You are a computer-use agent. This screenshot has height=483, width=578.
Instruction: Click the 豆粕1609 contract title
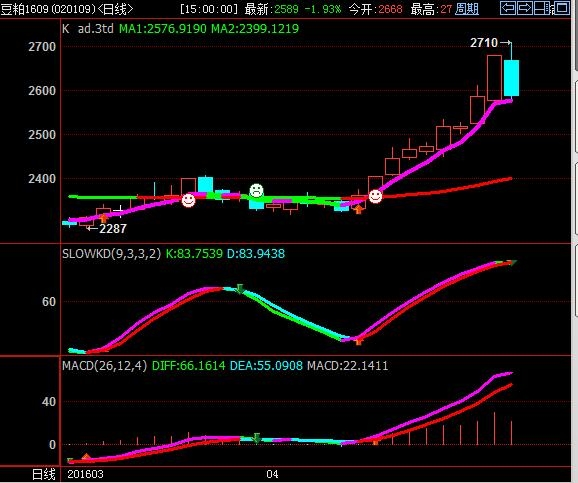pos(24,9)
